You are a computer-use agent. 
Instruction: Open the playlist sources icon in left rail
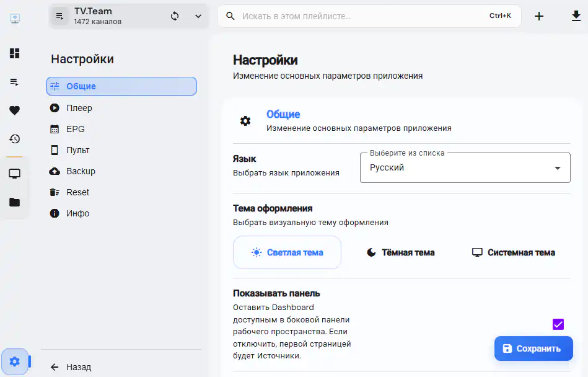coord(15,82)
